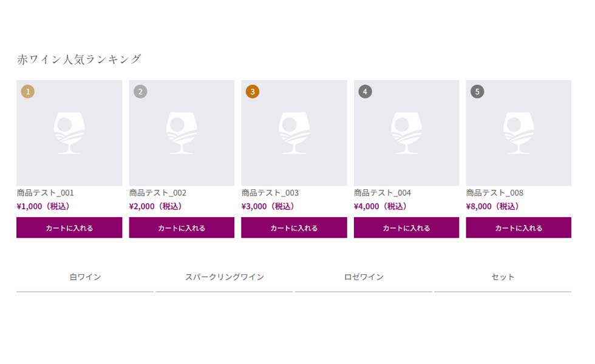Add 商品テスト_002 to the cart

coord(181,227)
